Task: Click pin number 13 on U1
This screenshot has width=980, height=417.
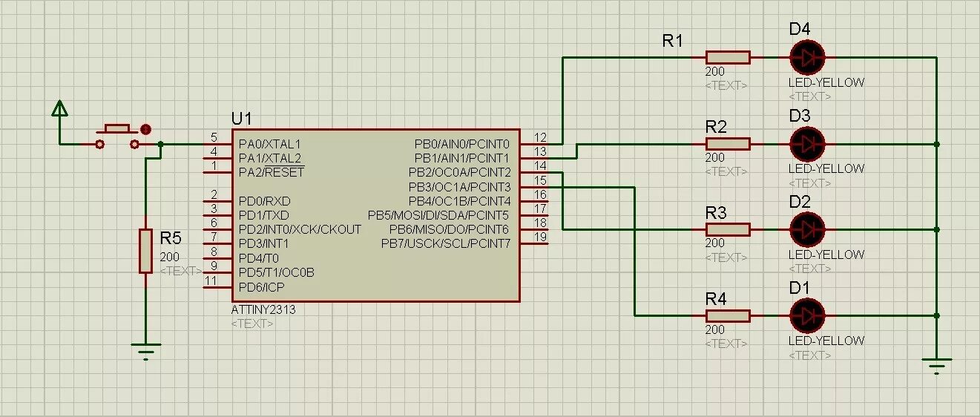Action: pyautogui.click(x=540, y=151)
